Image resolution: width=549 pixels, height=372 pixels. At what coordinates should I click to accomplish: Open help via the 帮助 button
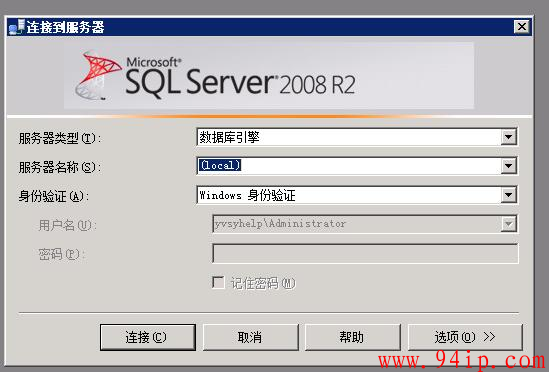point(353,337)
